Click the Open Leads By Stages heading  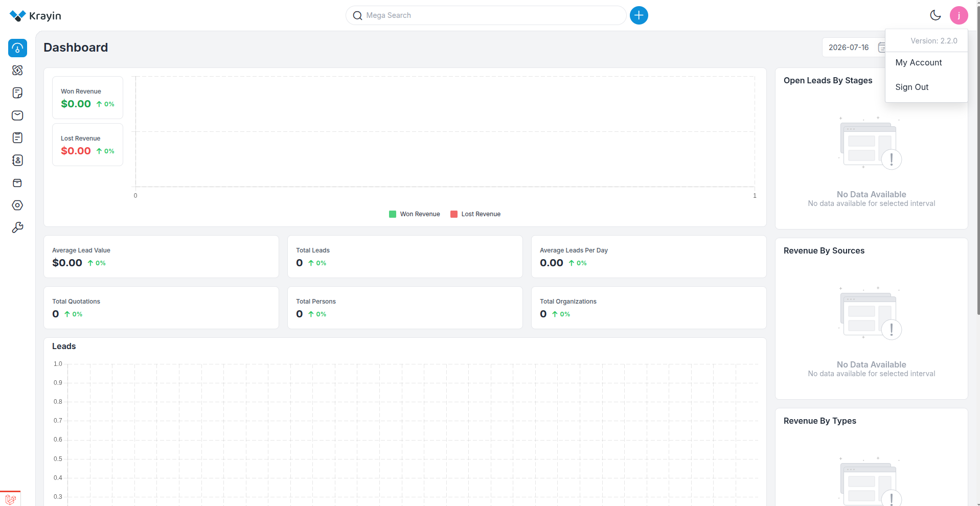828,81
